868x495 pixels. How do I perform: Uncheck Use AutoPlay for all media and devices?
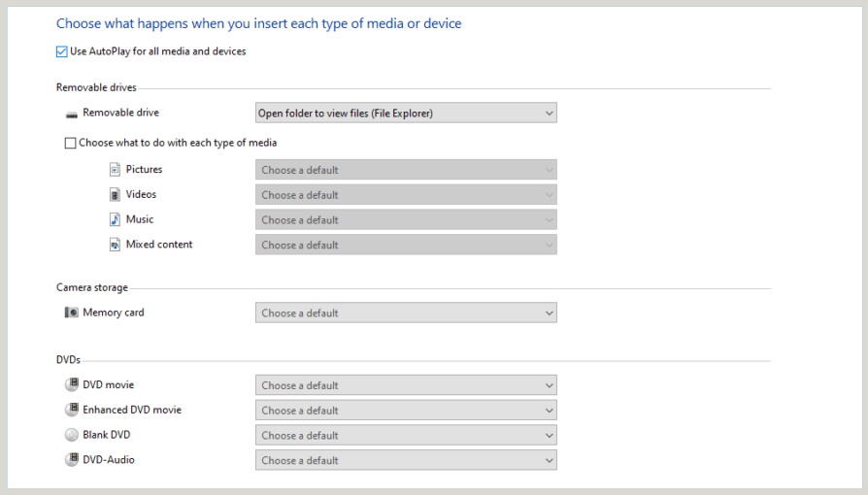click(x=62, y=51)
